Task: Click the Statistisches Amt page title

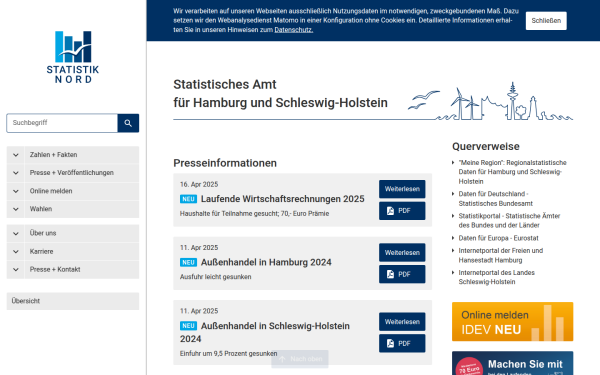Action: pyautogui.click(x=280, y=94)
